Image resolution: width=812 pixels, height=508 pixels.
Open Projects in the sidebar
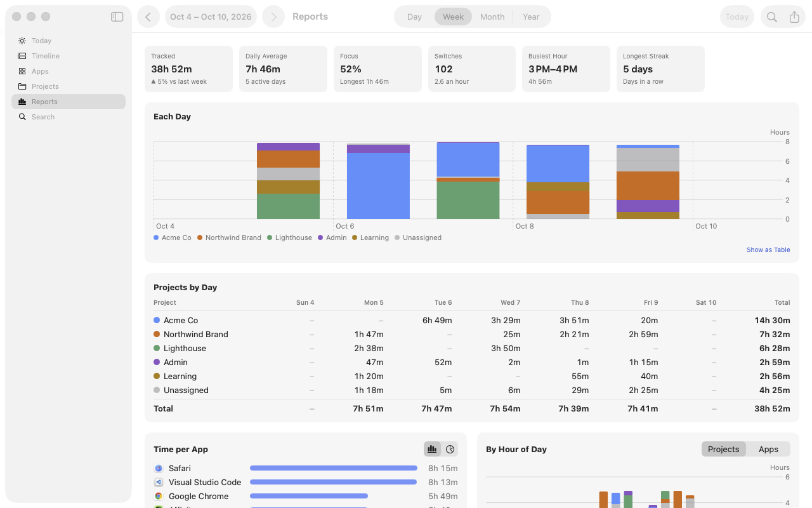(x=69, y=86)
